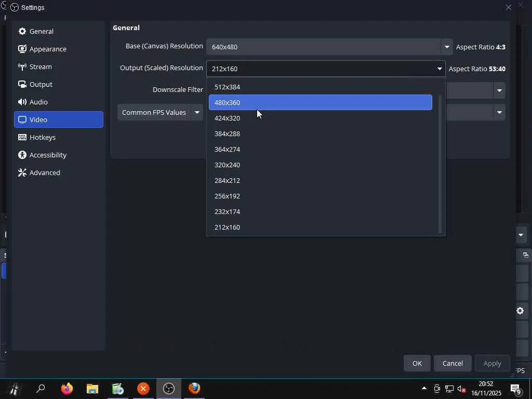Open the Appearance settings section
Viewport: 532px width, 399px height.
tap(58, 49)
